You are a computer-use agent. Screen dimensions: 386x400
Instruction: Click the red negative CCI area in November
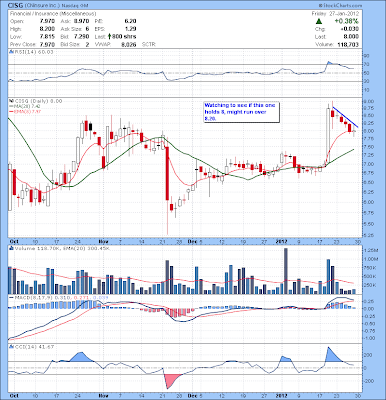[x=172, y=380]
